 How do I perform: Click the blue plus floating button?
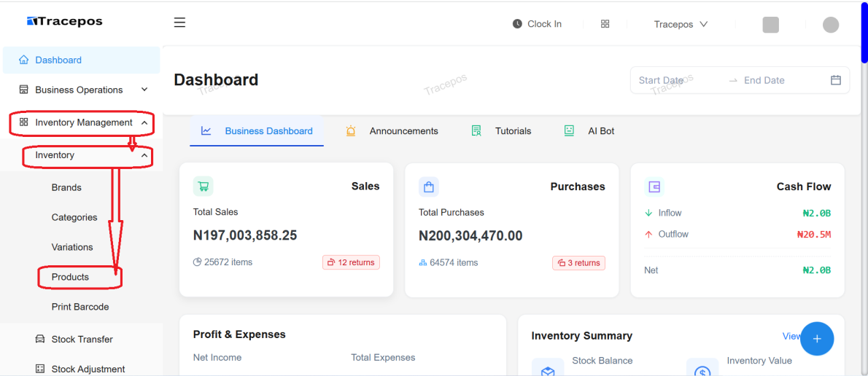click(x=817, y=338)
